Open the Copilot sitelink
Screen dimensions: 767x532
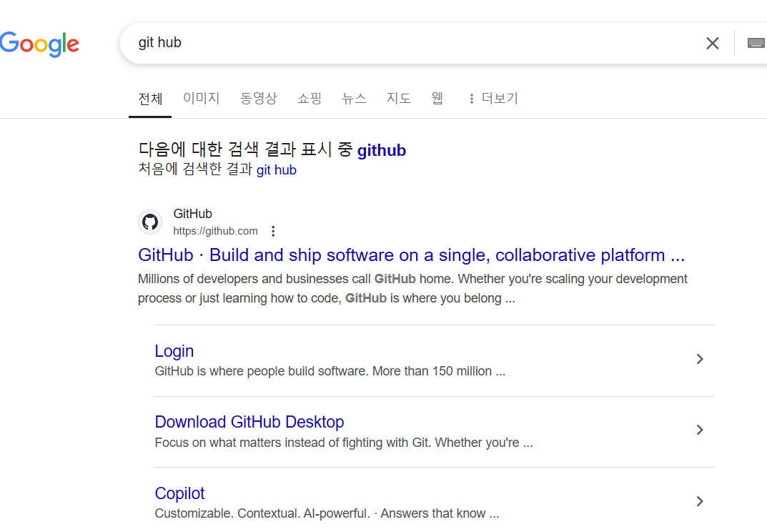pyautogui.click(x=179, y=493)
